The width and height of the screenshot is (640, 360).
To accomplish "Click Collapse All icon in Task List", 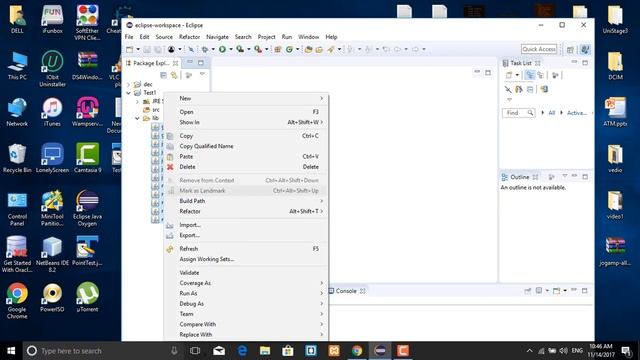I will coord(530,89).
